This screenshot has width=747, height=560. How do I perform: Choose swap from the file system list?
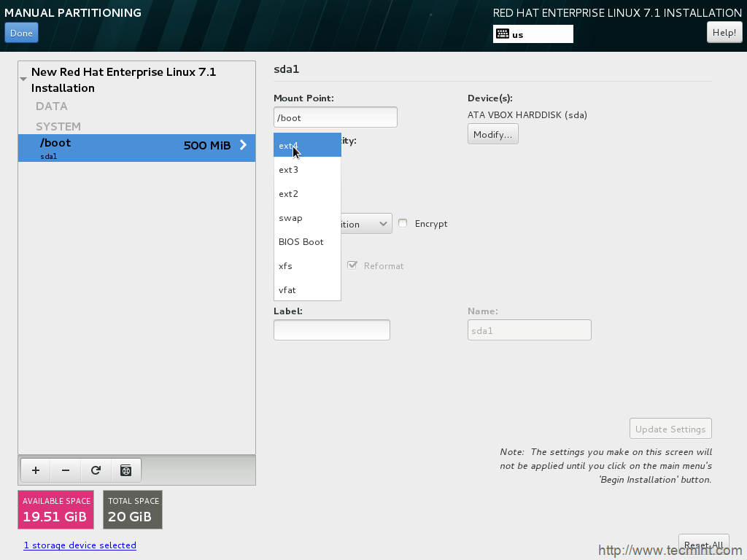[x=307, y=218]
